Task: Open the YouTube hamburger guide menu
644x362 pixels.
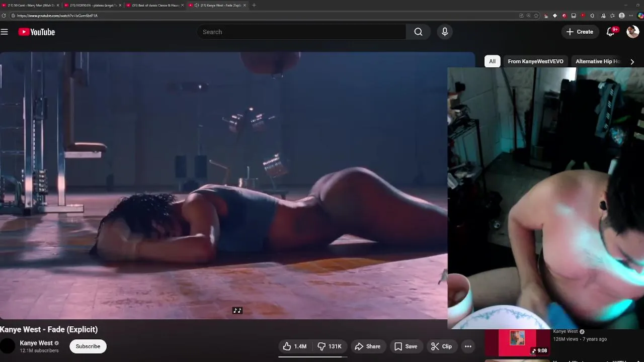Action: click(x=5, y=32)
